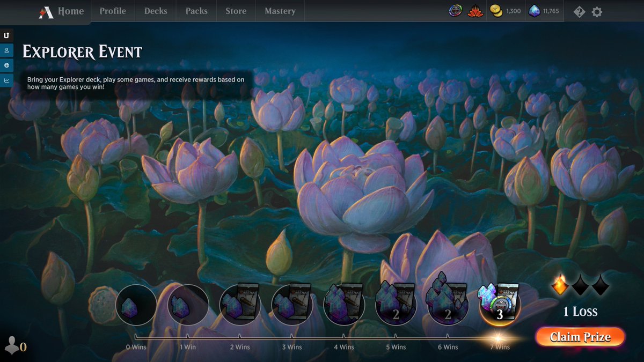This screenshot has width=644, height=362.
Task: View the Mastery tab
Action: point(280,11)
